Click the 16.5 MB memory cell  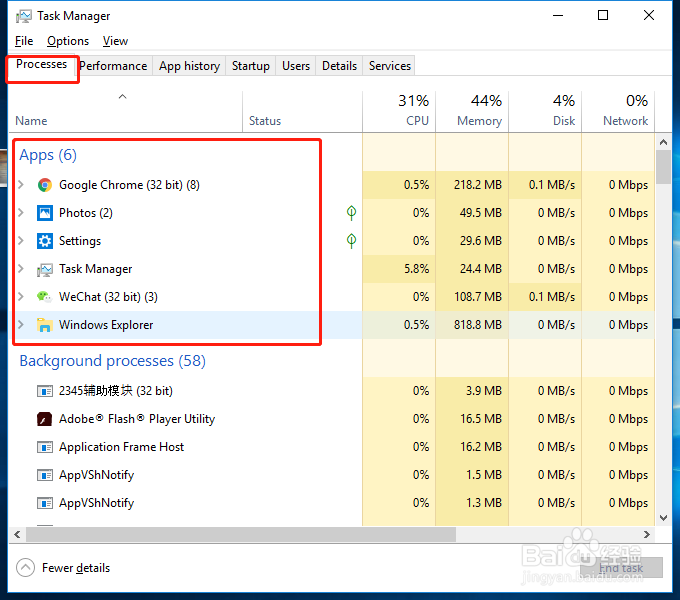[x=472, y=419]
